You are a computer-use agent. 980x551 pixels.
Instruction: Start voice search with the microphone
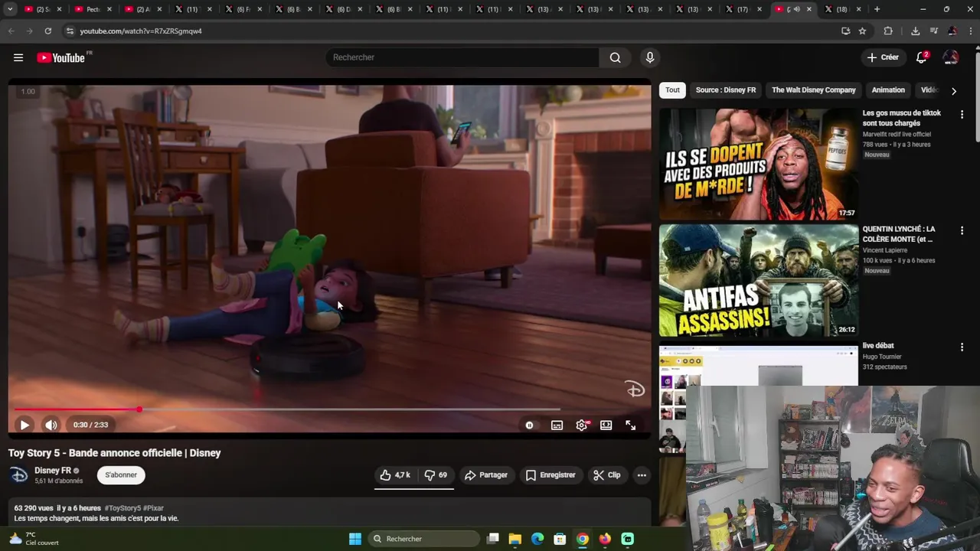point(649,57)
